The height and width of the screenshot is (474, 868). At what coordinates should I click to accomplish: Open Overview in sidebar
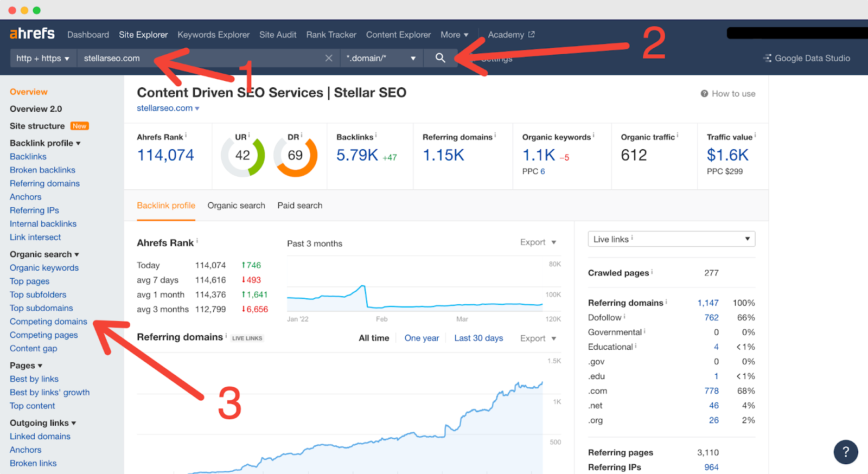pos(29,92)
